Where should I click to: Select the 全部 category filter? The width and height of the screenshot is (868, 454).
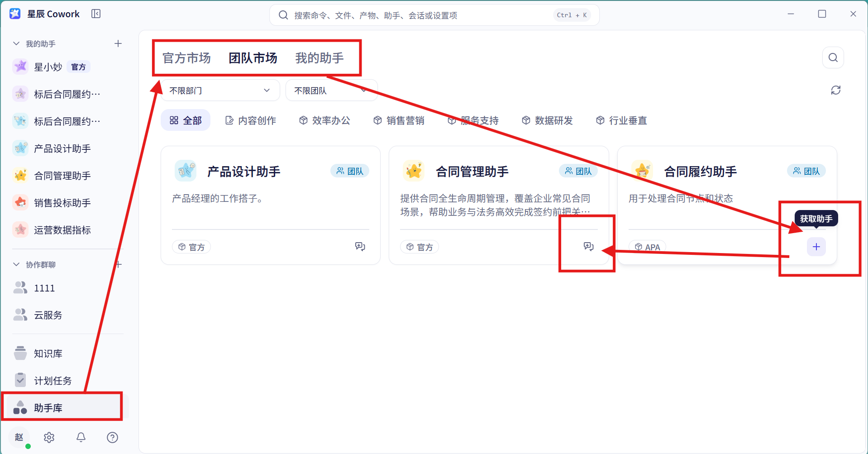tap(186, 120)
